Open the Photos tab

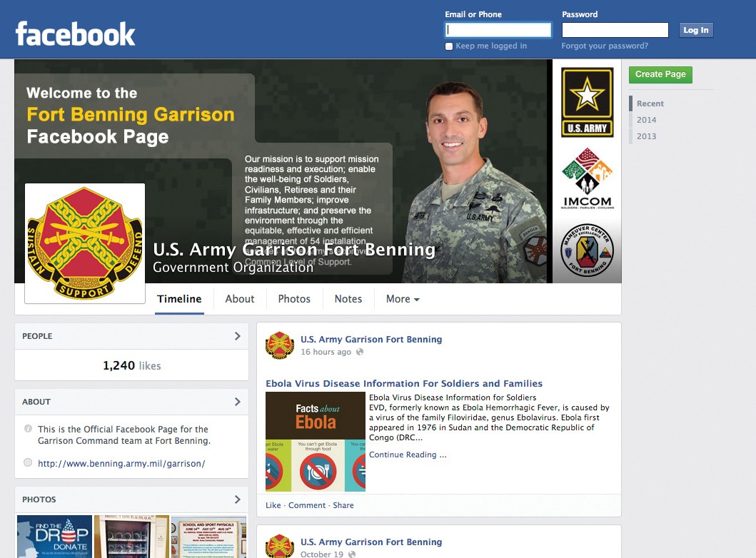(294, 299)
